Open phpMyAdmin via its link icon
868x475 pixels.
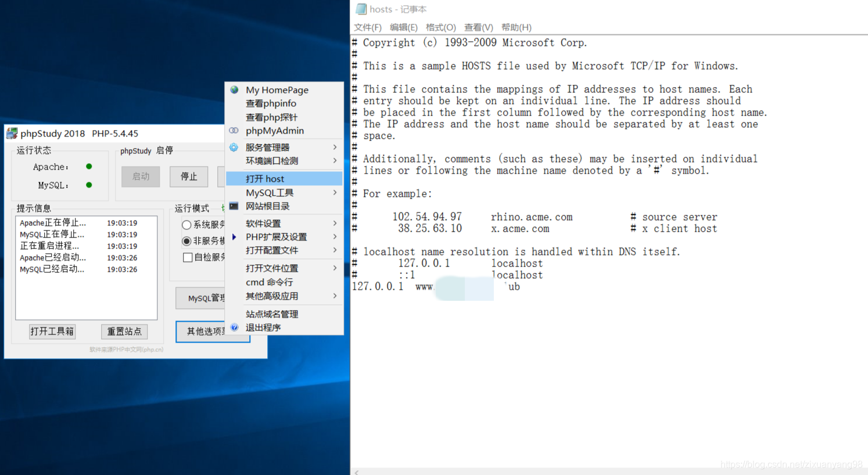point(234,131)
